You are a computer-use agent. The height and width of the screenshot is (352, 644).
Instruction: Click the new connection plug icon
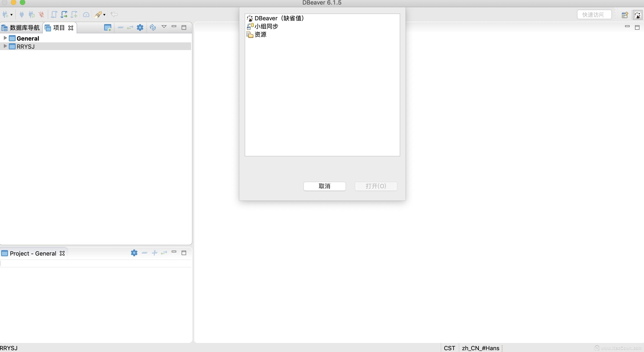5,14
